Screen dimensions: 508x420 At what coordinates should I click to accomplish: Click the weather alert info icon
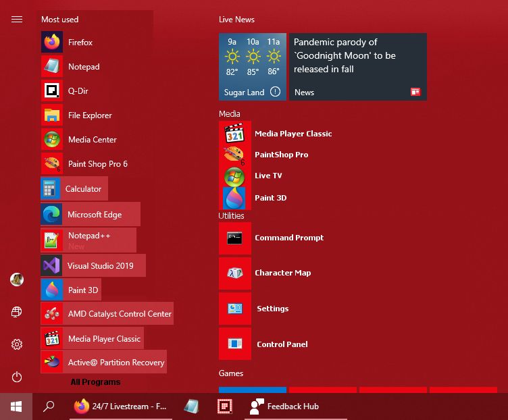click(x=276, y=92)
